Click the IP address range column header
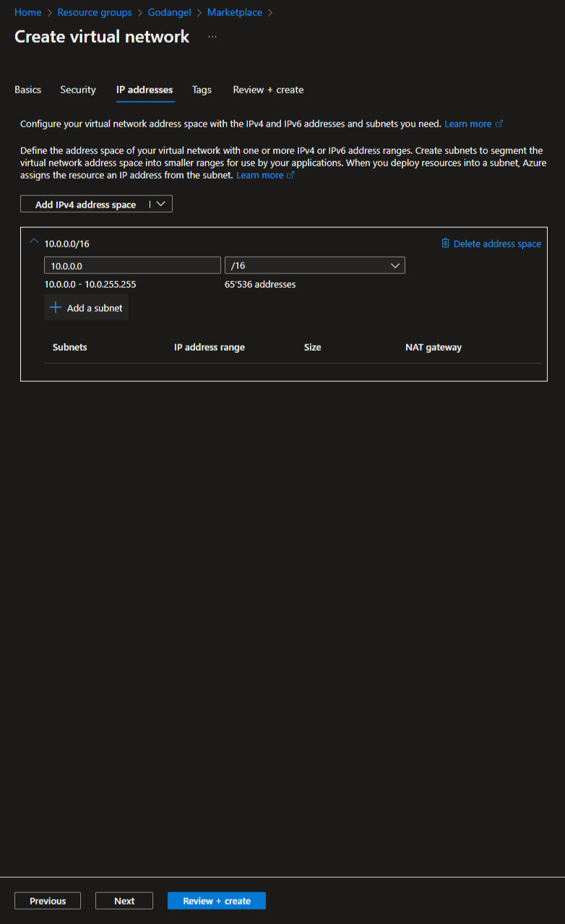This screenshot has width=565, height=924. (x=210, y=347)
